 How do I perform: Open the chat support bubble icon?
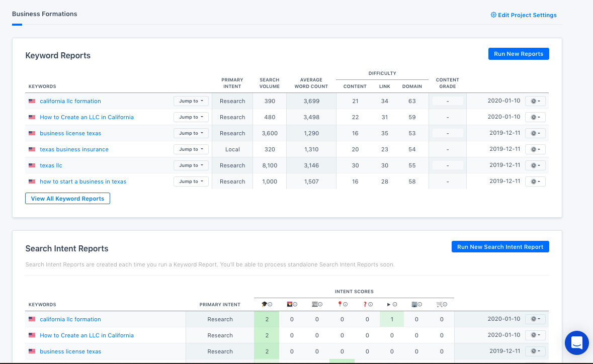(577, 343)
